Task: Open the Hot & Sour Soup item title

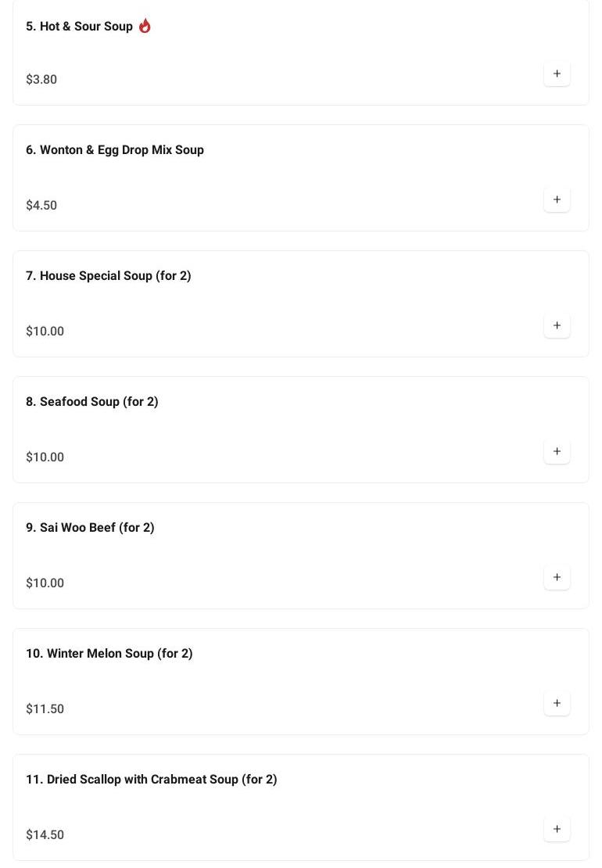Action: pos(79,27)
